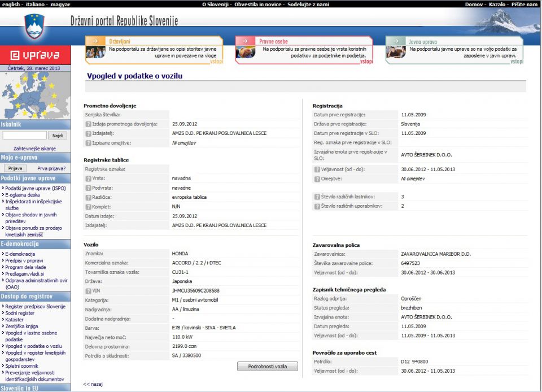
Task: Open Kataster link
Action: pyautogui.click(x=15, y=320)
